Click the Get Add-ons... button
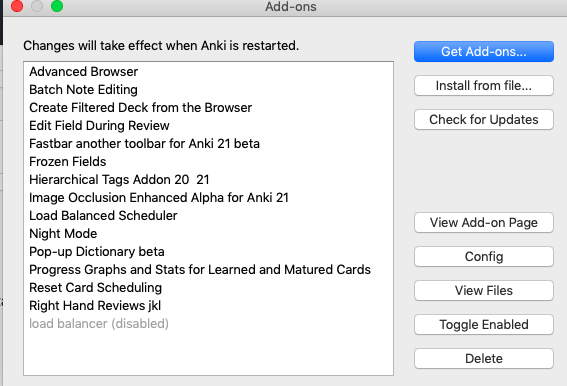 483,51
